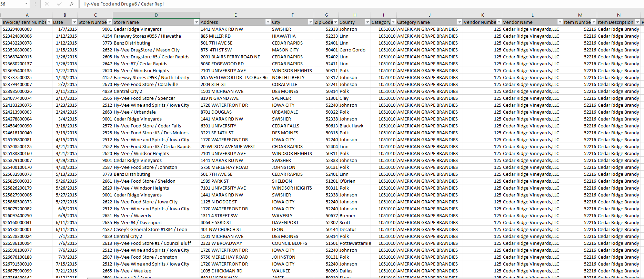Click store number cell 4537
Viewport: 644px width, 279px height.
coord(95,229)
